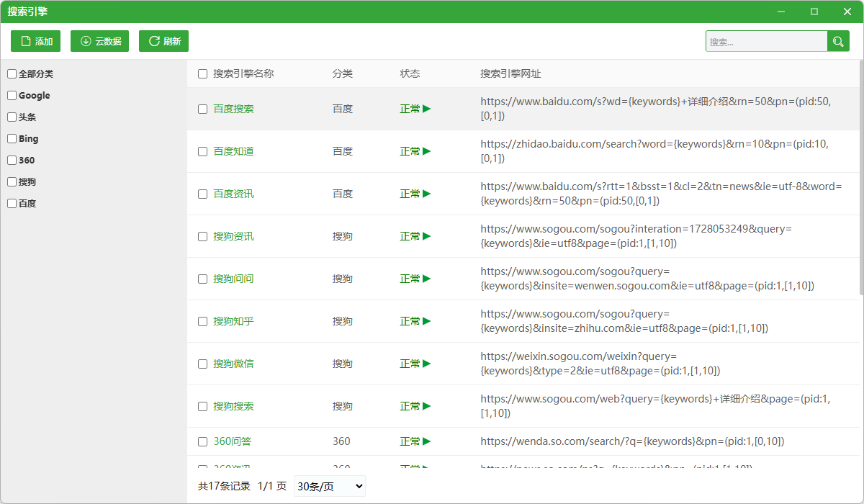This screenshot has width=864, height=504.
Task: Open the 30条/页 page size dropdown
Action: click(x=330, y=486)
